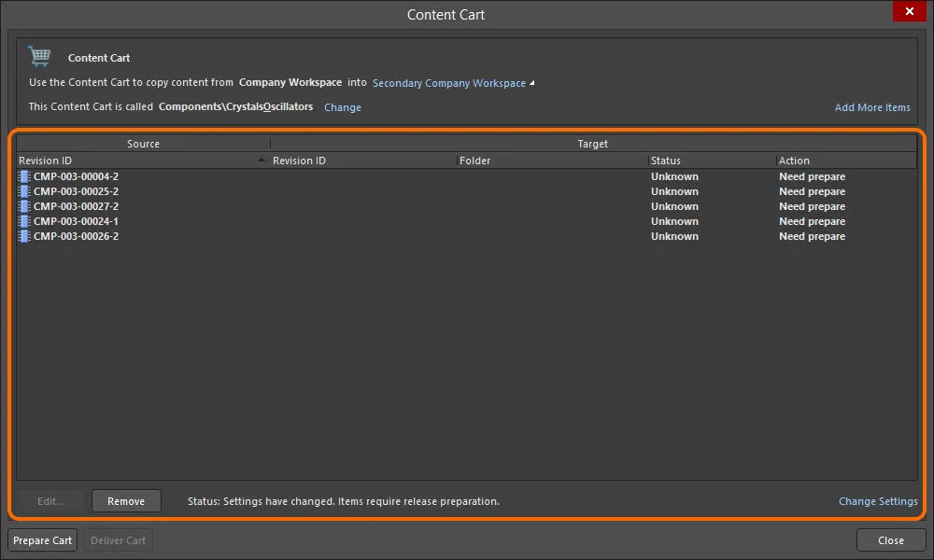Select row CMP-003-00027-2
The width and height of the screenshot is (934, 560).
coord(467,206)
